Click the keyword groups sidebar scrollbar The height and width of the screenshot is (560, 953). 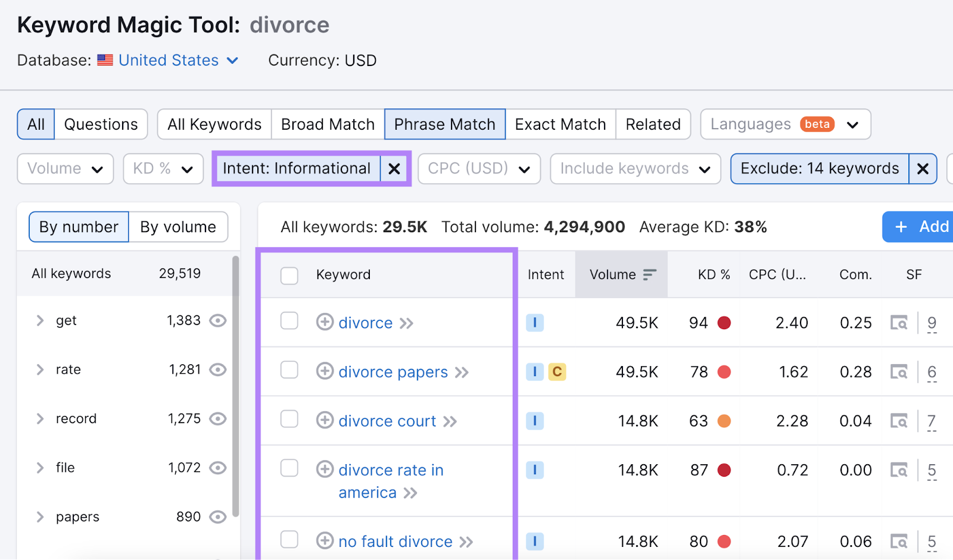pyautogui.click(x=236, y=387)
